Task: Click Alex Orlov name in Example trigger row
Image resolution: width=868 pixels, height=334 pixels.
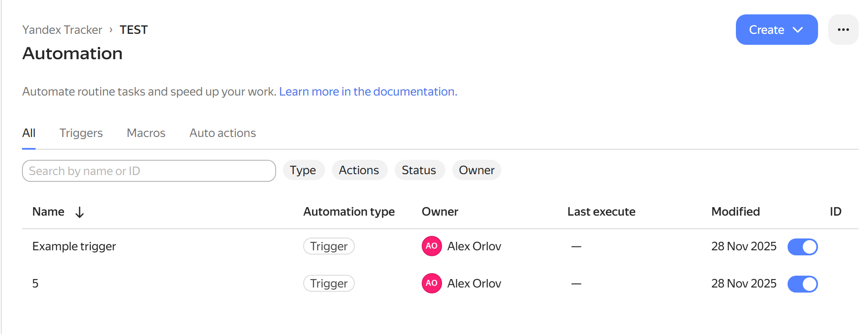Action: pos(474,246)
